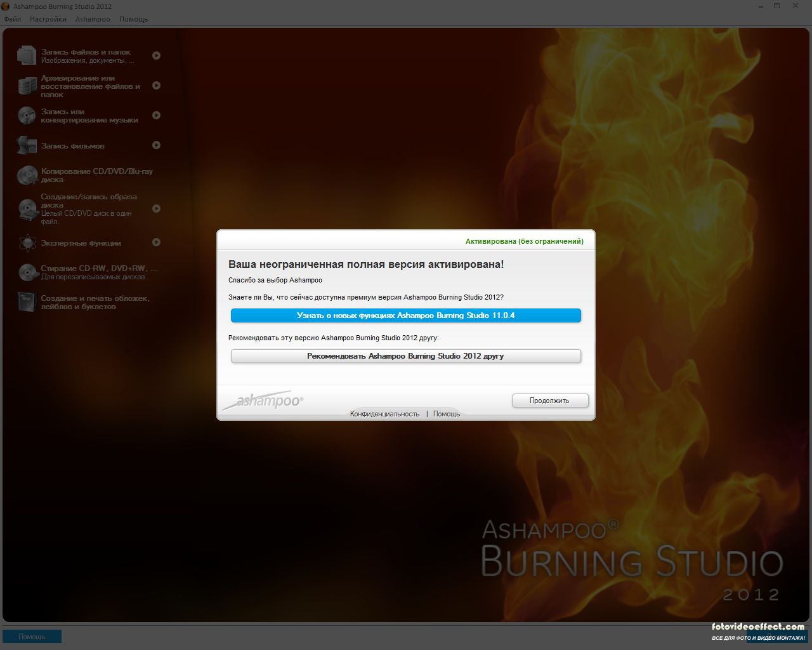Viewport: 812px width, 650px height.
Task: Open the Помощь link in dialog
Action: [x=447, y=414]
